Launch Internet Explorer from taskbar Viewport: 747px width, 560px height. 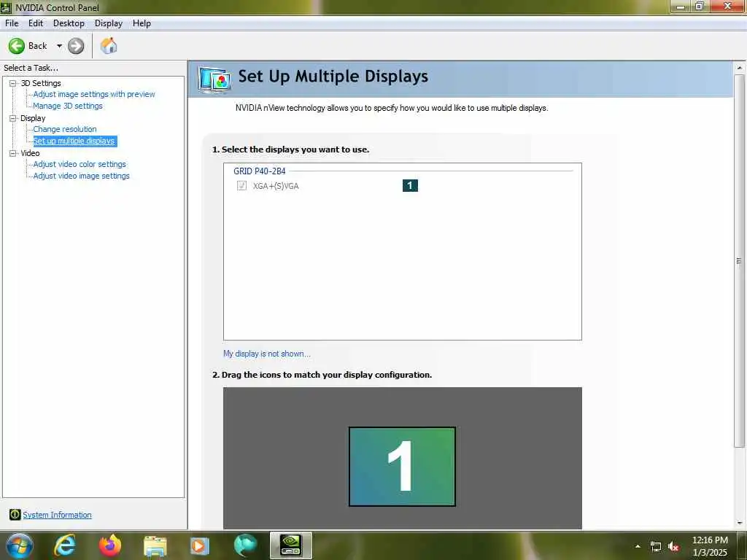click(64, 545)
